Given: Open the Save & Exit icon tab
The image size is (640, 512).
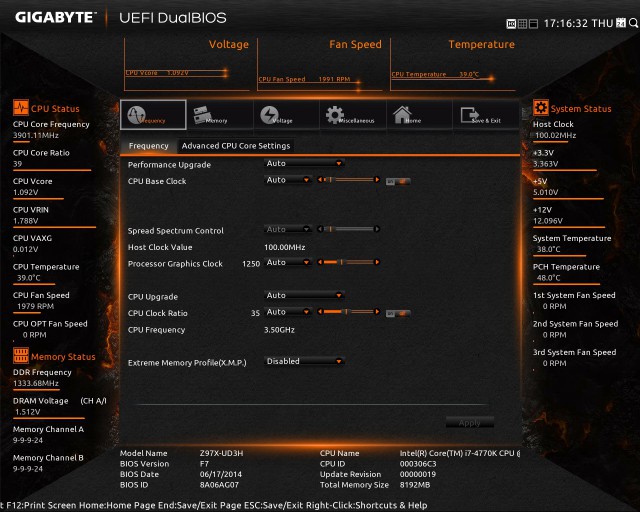Looking at the screenshot, I should pyautogui.click(x=486, y=115).
